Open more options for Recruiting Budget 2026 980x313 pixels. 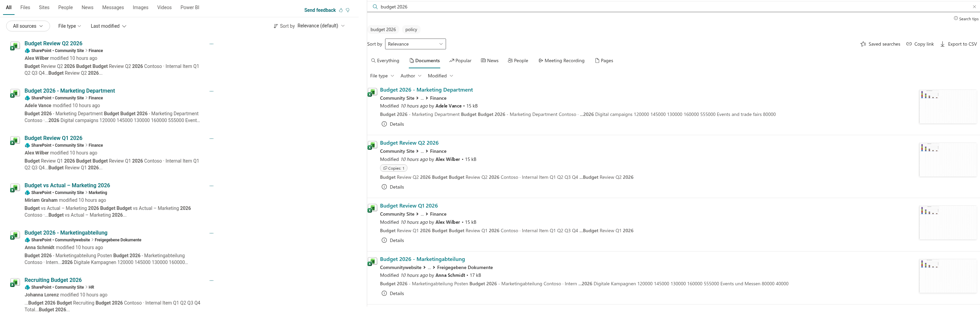[211, 281]
